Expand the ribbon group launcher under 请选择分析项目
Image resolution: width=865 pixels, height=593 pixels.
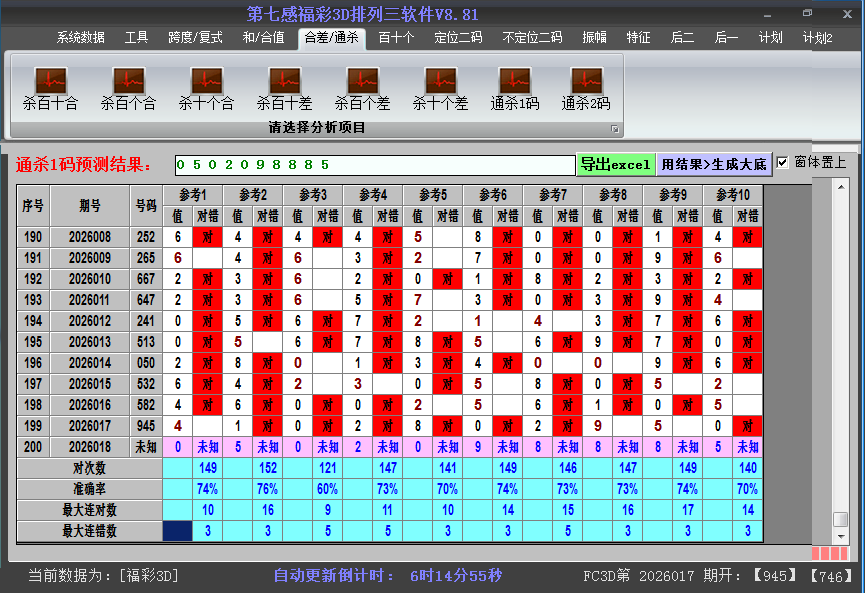[615, 129]
